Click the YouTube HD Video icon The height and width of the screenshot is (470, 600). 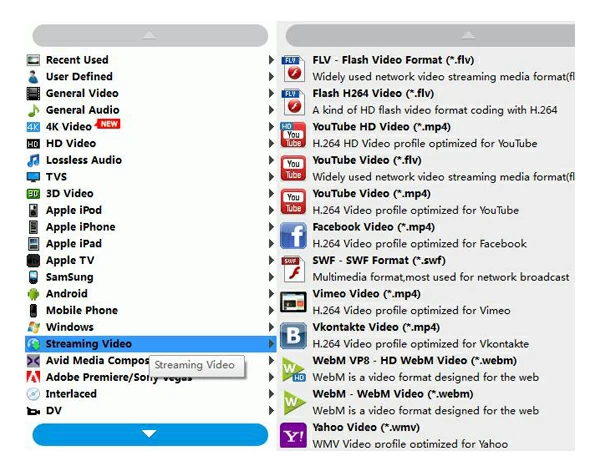tap(293, 135)
